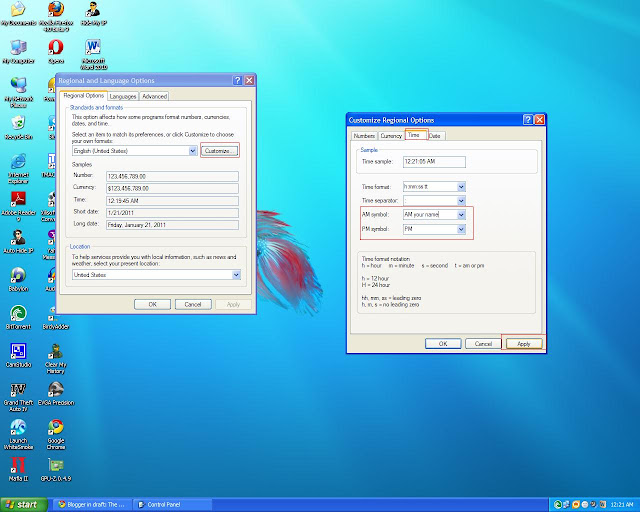
Task: Switch to the Numbers tab
Action: point(364,136)
